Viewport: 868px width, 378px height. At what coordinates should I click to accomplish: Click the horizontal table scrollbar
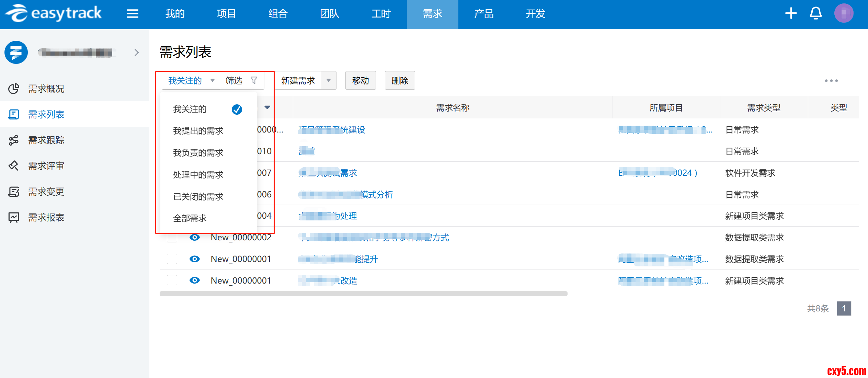click(363, 294)
